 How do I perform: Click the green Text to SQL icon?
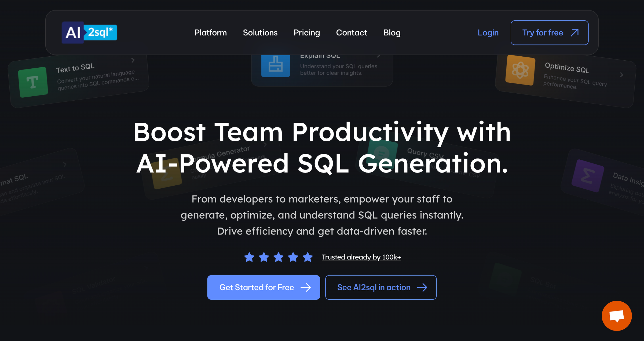pos(33,82)
